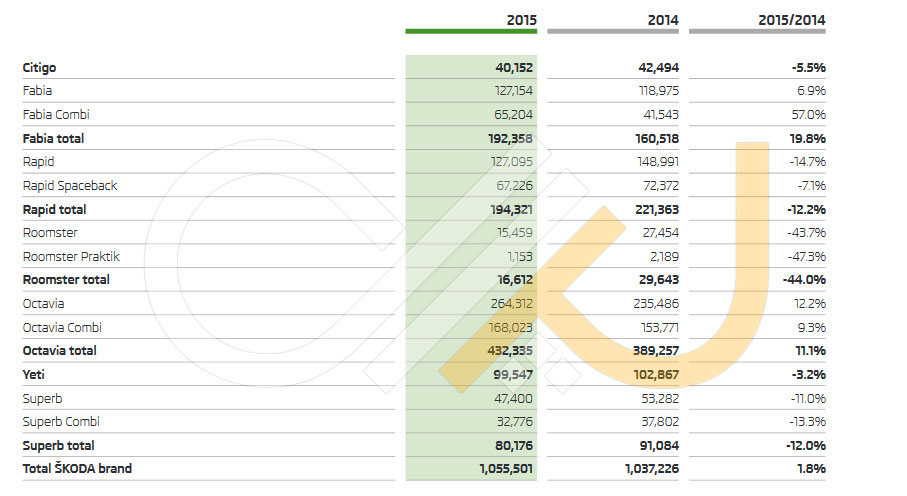Click Octavia 2014 value 235,486

click(x=656, y=304)
